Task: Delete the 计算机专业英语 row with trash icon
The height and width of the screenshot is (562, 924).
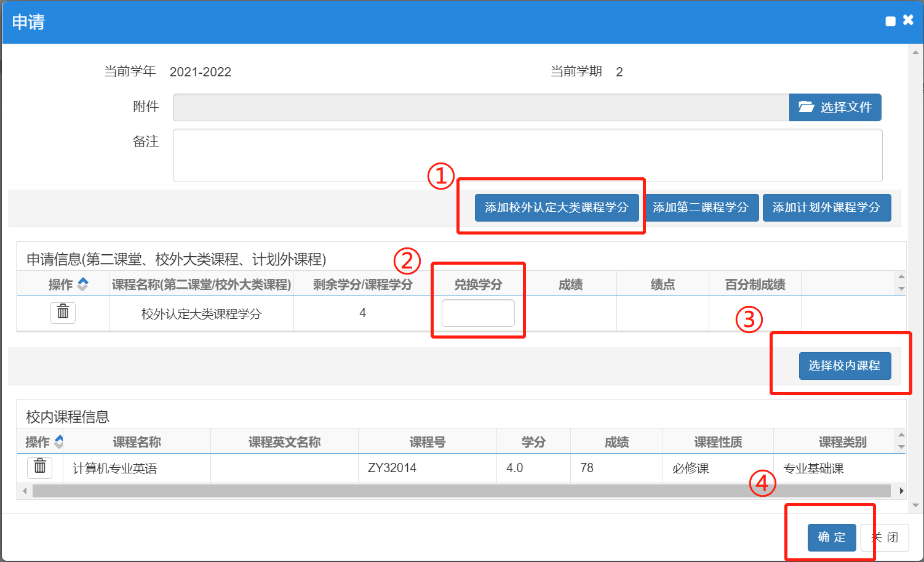Action: point(39,468)
